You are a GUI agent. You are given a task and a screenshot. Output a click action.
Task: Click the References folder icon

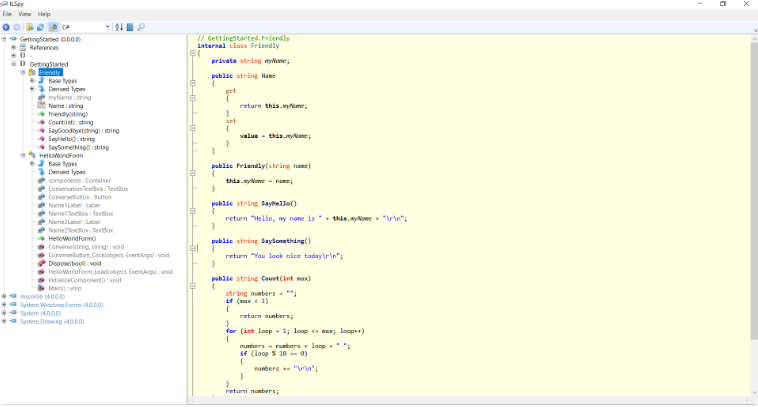pyautogui.click(x=23, y=47)
